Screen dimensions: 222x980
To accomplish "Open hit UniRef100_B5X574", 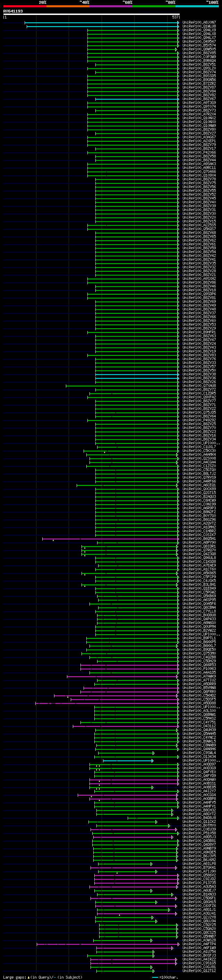I will (199, 45).
